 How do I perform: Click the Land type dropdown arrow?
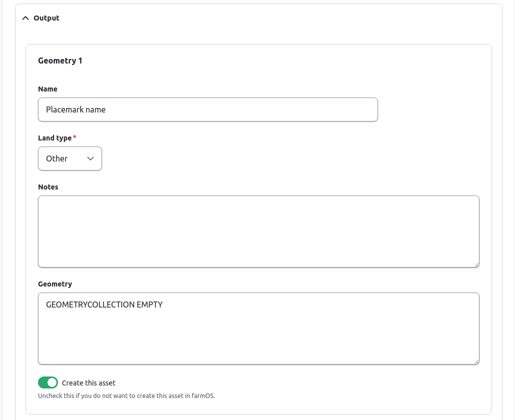click(90, 158)
